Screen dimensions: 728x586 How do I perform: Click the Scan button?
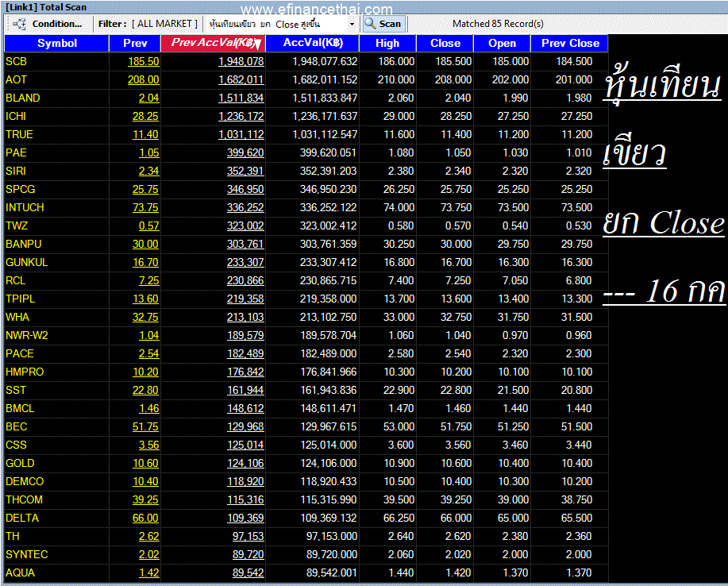[384, 24]
